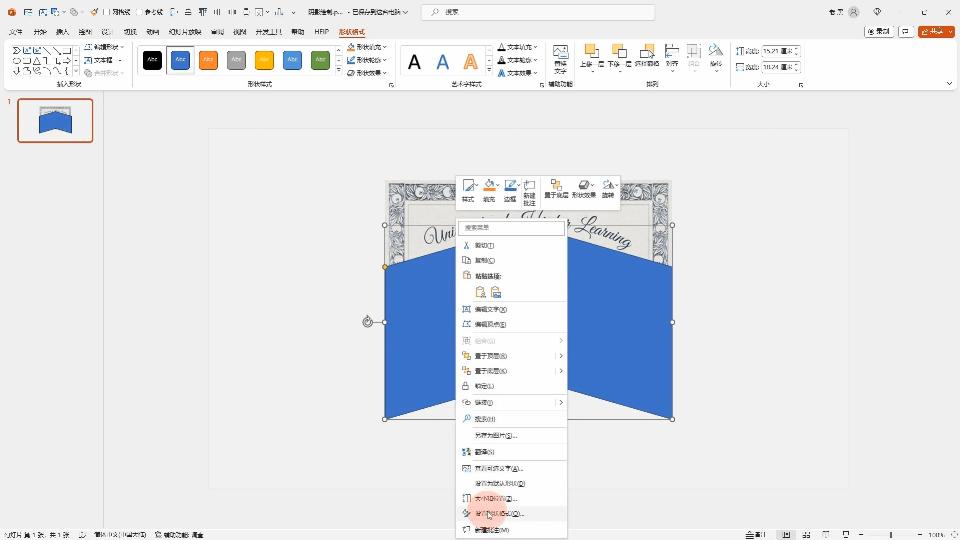
Task: Expand the Text Outline dropdown
Action: [518, 60]
